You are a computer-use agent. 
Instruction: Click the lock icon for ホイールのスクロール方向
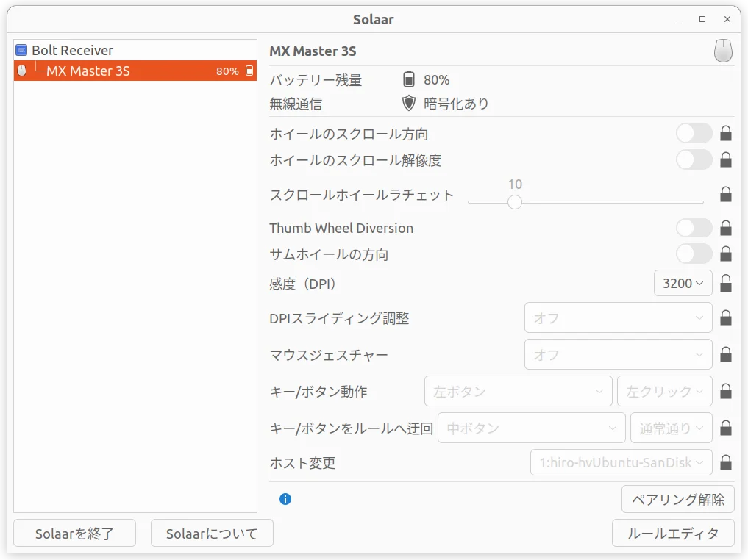tap(726, 134)
